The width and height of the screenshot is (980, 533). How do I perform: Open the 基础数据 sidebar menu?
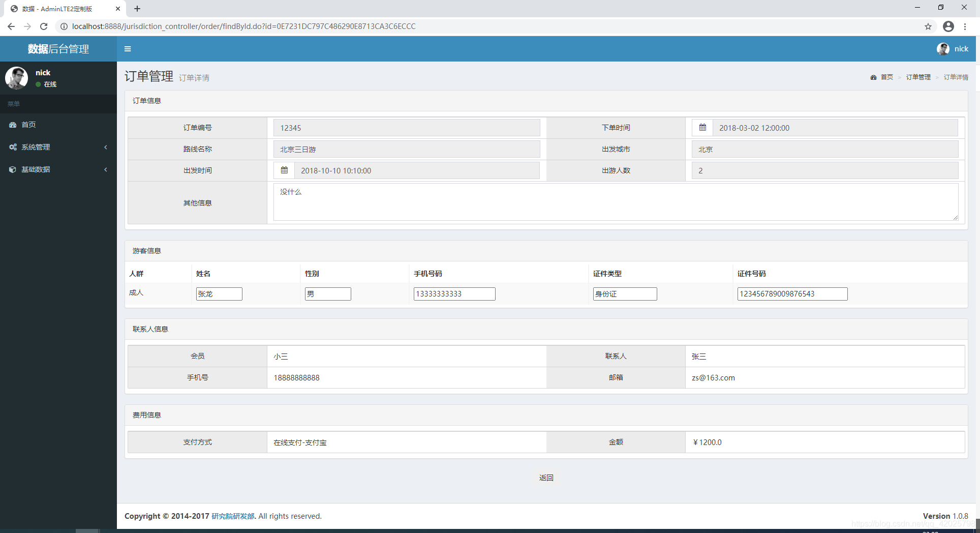[58, 169]
